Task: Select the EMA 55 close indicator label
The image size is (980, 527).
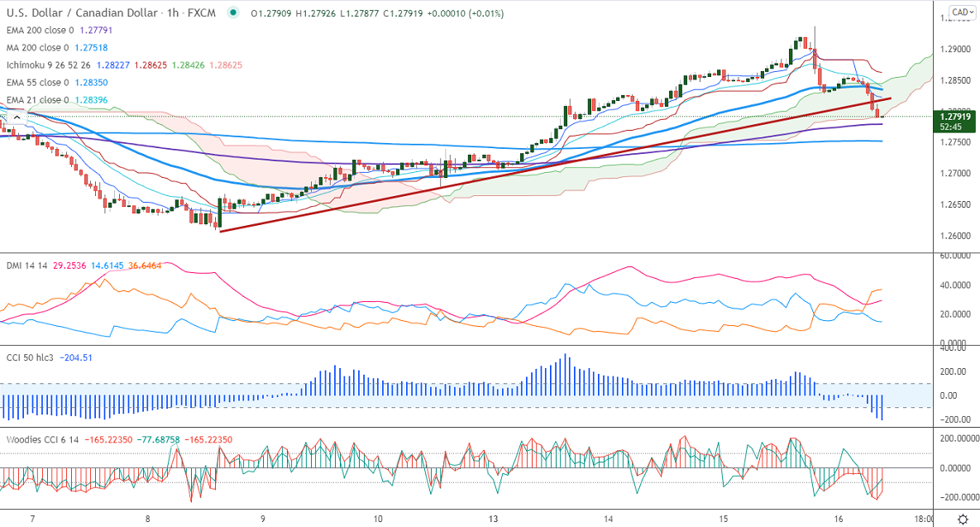Action: (x=37, y=83)
